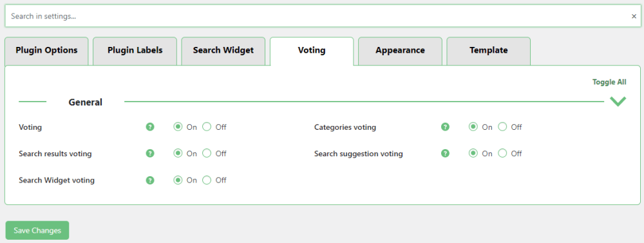
Task: Open the help tooltip for Search results voting
Action: (150, 154)
